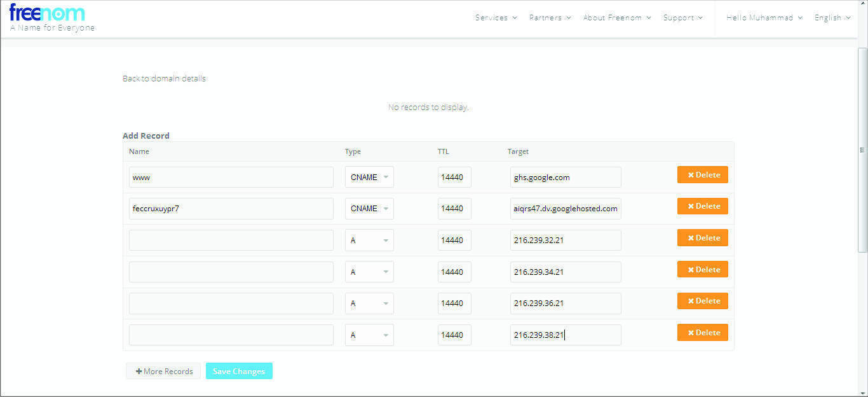
Task: Open the English language selector
Action: tap(833, 18)
